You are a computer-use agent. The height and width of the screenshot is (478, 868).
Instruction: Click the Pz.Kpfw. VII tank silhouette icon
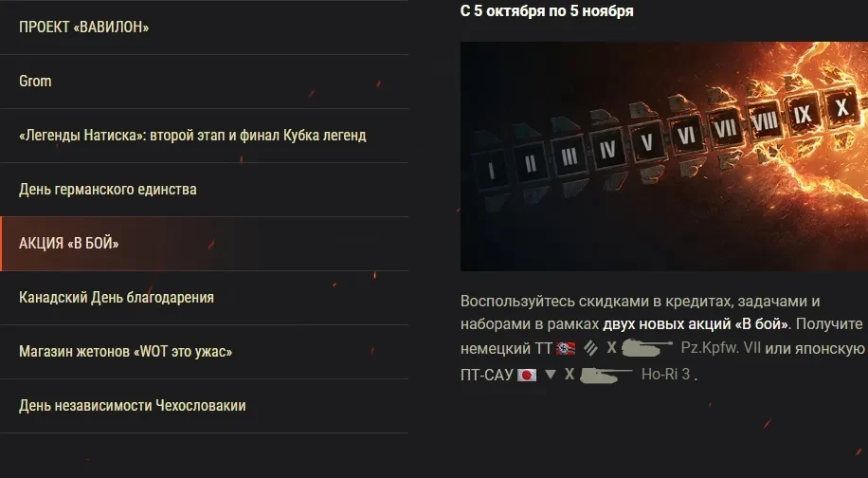point(647,348)
